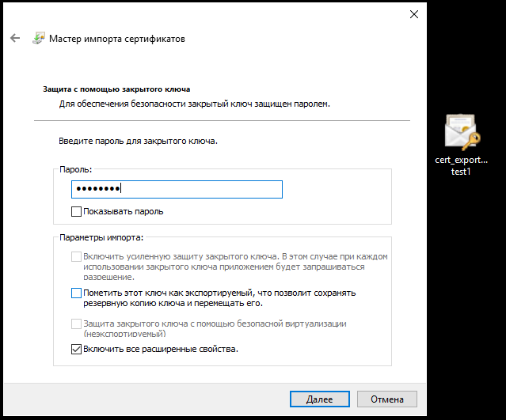Focus the password input field

coord(176,189)
